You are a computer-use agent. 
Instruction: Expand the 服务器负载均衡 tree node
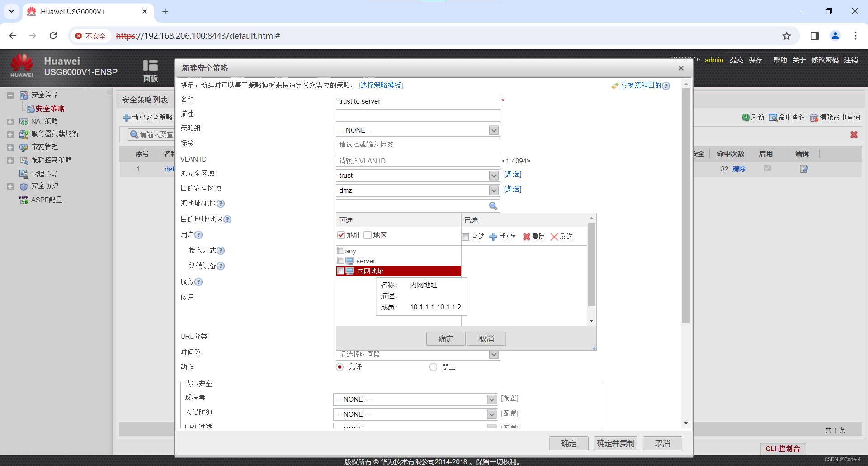[10, 134]
